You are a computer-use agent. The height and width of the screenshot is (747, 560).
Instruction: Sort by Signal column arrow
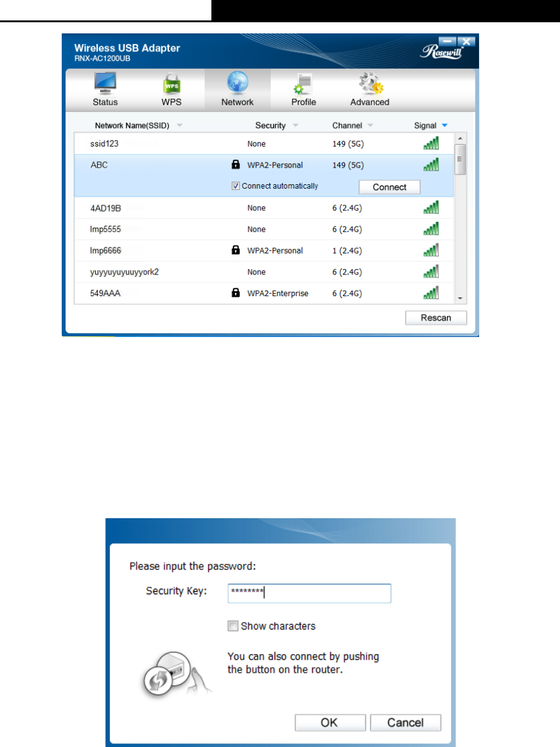(x=444, y=126)
